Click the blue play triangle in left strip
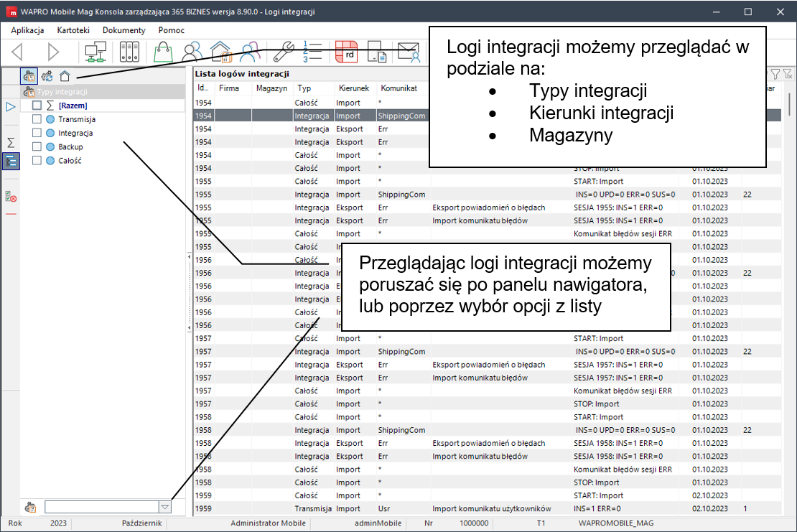This screenshot has width=797, height=532. point(11,107)
